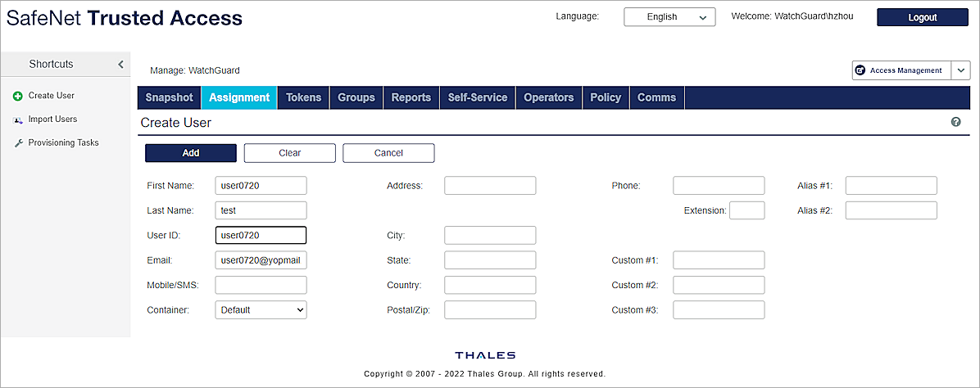
Task: Click the Country input field
Action: click(490, 285)
